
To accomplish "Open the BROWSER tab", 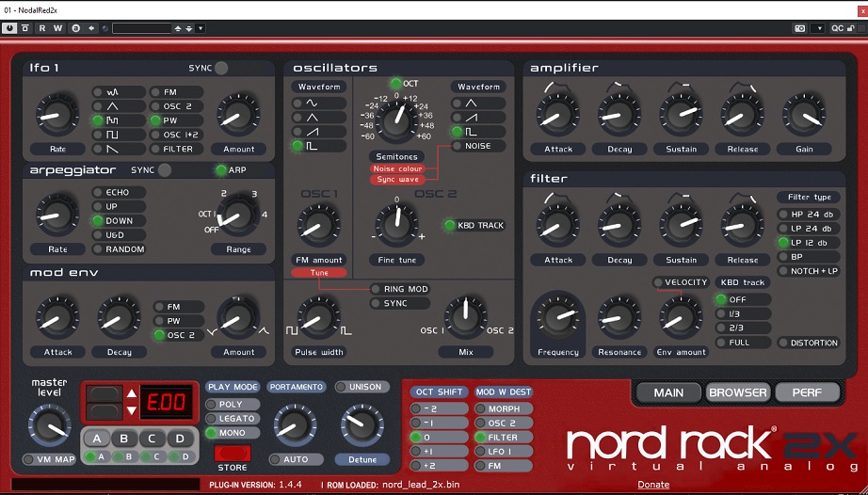I will tap(738, 392).
